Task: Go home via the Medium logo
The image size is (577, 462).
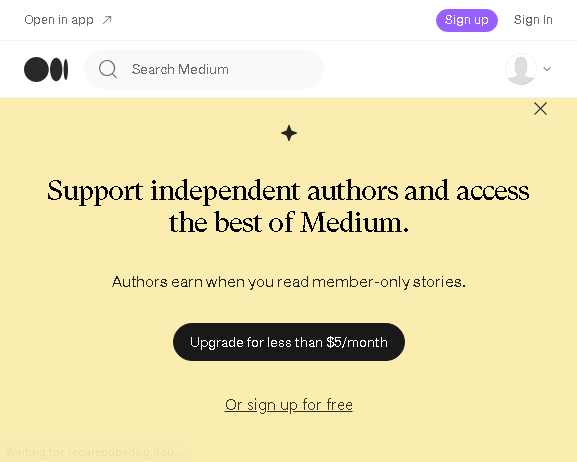Action: point(46,69)
